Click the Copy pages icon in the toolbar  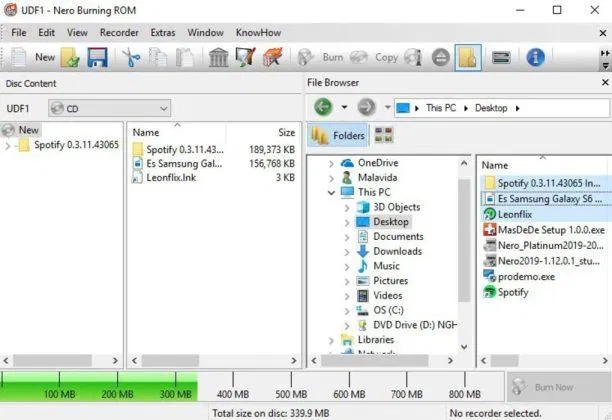pos(158,58)
